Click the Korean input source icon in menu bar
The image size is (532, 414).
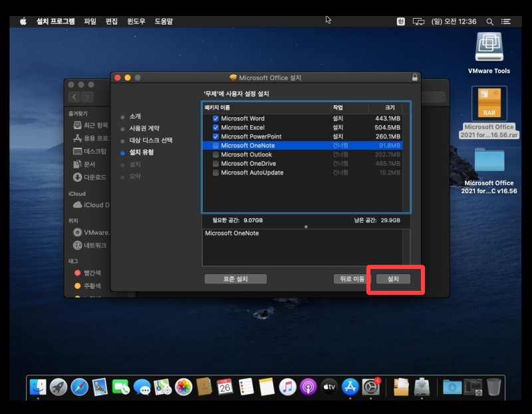tap(401, 21)
